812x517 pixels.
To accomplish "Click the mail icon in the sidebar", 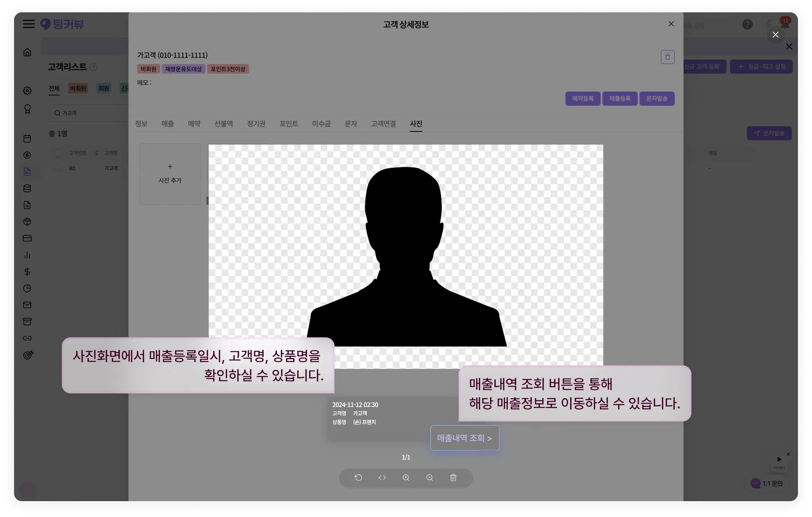I will [27, 305].
